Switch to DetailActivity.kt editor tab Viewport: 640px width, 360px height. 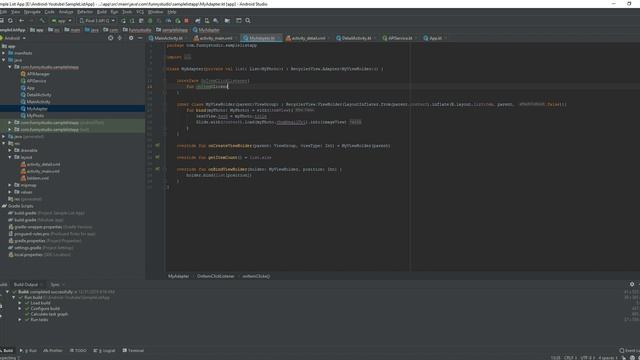click(356, 38)
